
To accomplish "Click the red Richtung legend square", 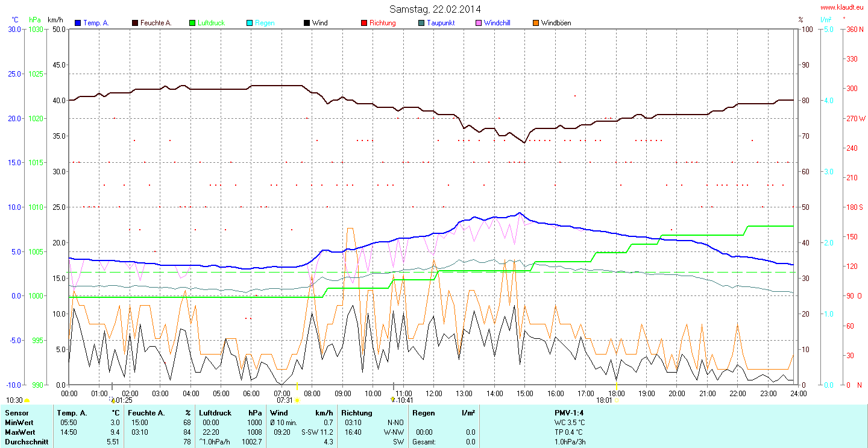I will point(364,23).
